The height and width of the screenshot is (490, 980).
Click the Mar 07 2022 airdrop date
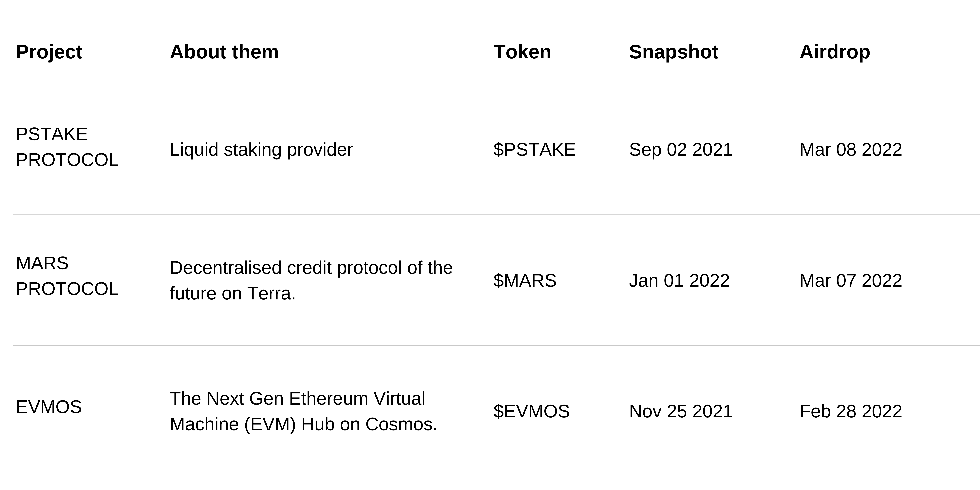coord(851,281)
